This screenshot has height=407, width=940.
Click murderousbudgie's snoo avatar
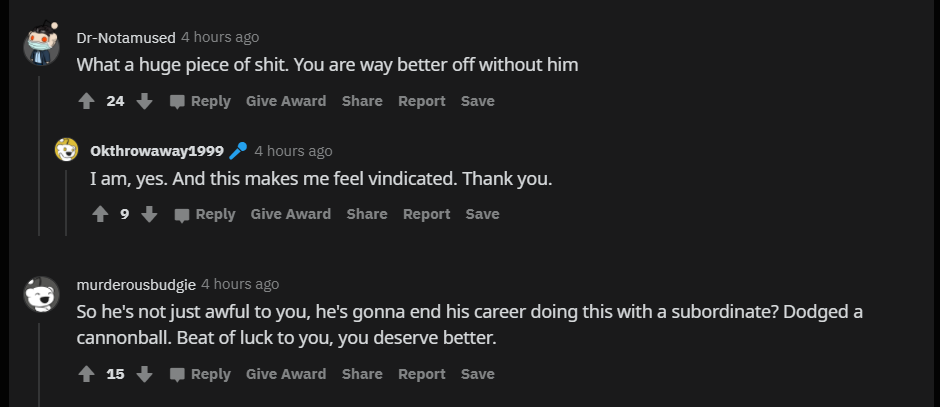tap(41, 294)
